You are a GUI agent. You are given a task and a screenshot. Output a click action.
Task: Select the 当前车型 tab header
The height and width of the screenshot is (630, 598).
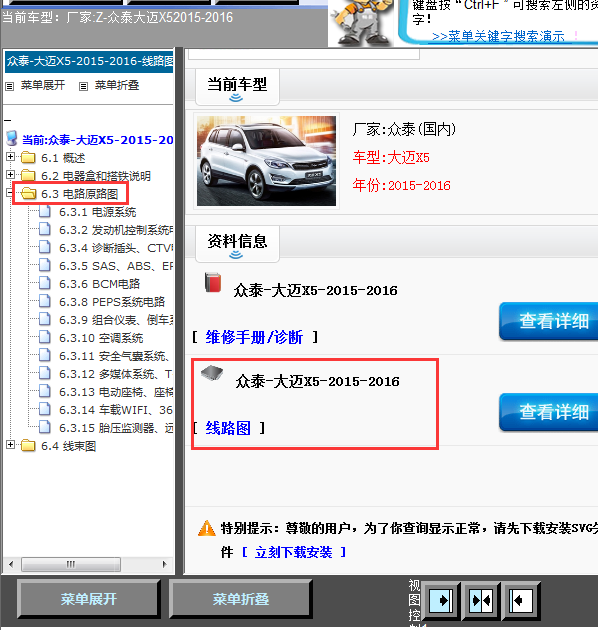coord(237,87)
